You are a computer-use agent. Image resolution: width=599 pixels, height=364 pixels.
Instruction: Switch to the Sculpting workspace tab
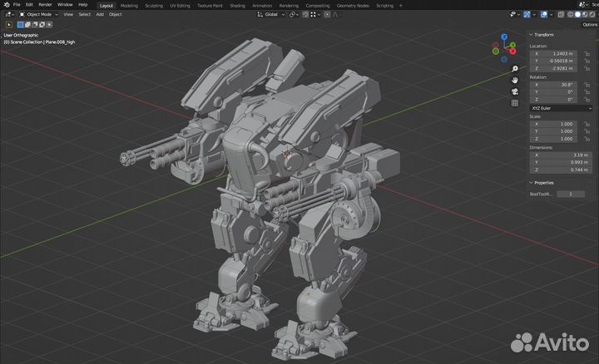pos(154,5)
